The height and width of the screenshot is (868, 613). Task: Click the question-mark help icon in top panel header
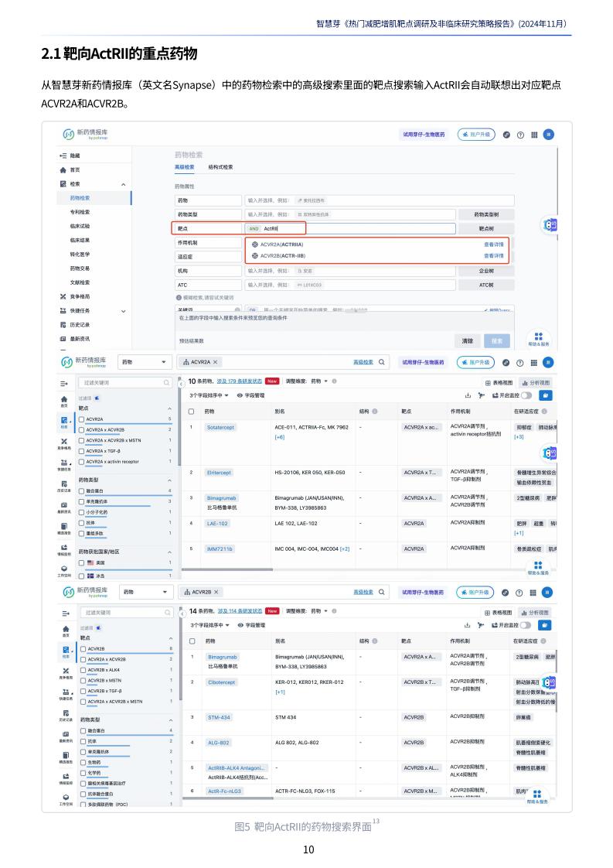coord(520,135)
